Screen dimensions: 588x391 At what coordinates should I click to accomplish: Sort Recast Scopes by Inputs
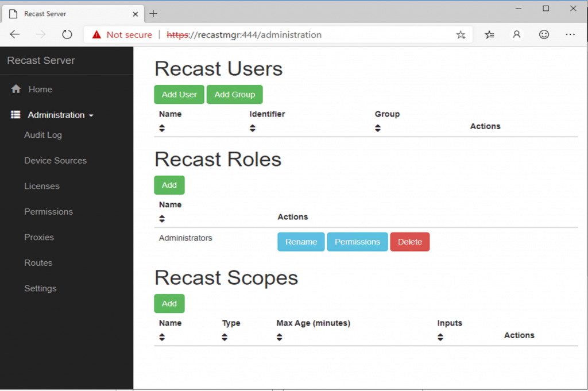point(440,337)
